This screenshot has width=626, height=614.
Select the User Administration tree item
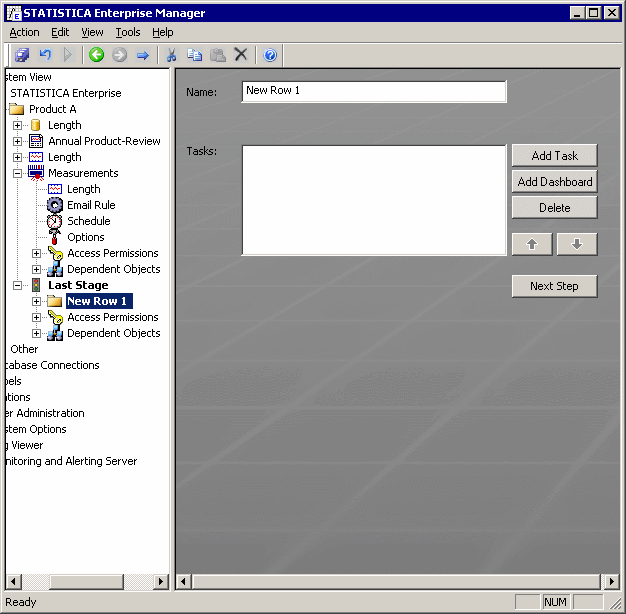coord(45,413)
